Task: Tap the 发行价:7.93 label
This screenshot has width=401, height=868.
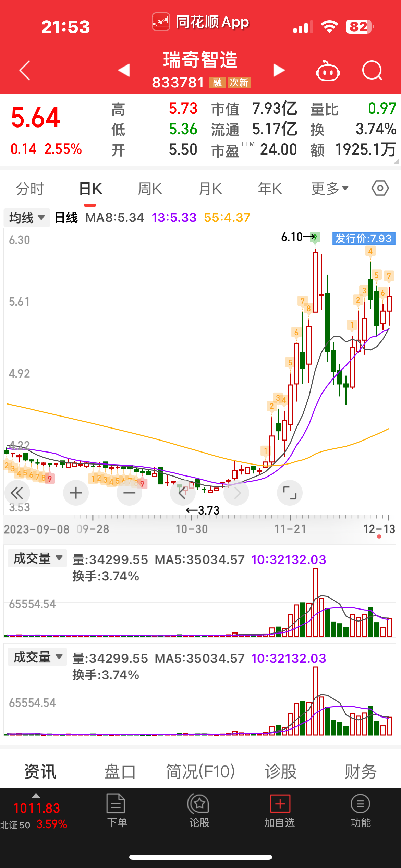Action: pos(364,238)
